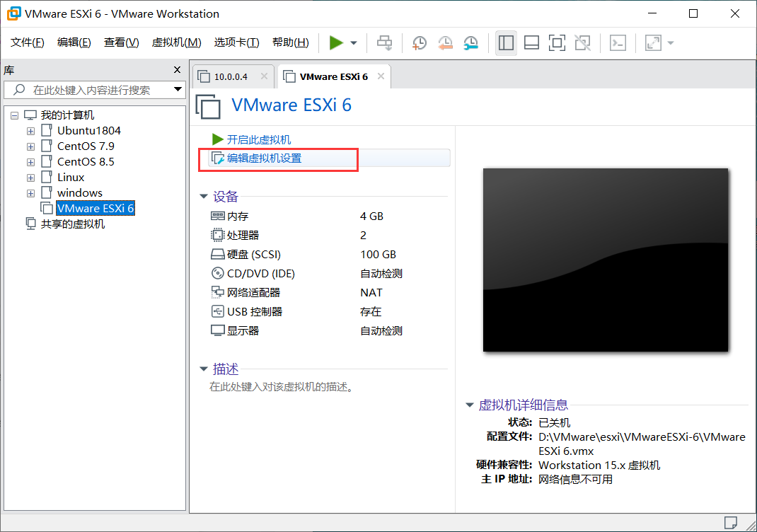Select Linux folder in library
The height and width of the screenshot is (532, 757).
71,177
